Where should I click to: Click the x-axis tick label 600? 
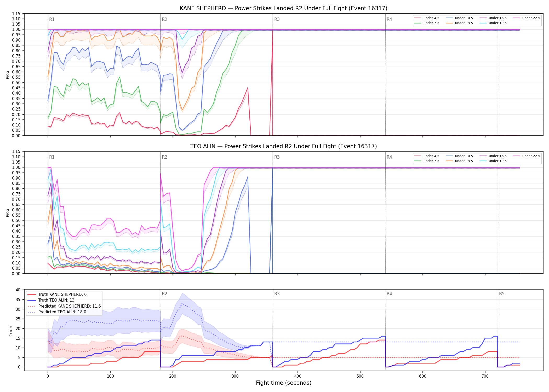(423, 376)
